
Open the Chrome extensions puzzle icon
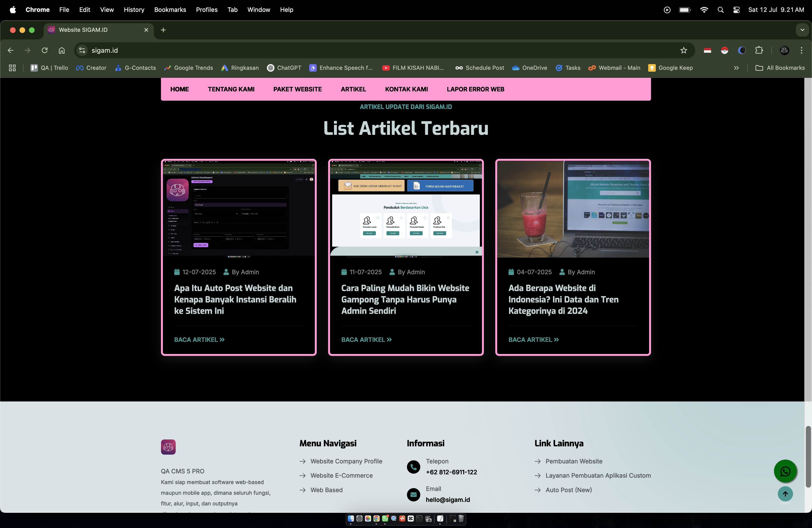pyautogui.click(x=759, y=51)
